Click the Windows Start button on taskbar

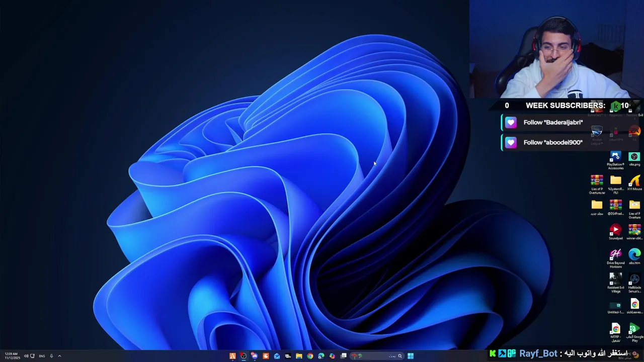(x=411, y=356)
